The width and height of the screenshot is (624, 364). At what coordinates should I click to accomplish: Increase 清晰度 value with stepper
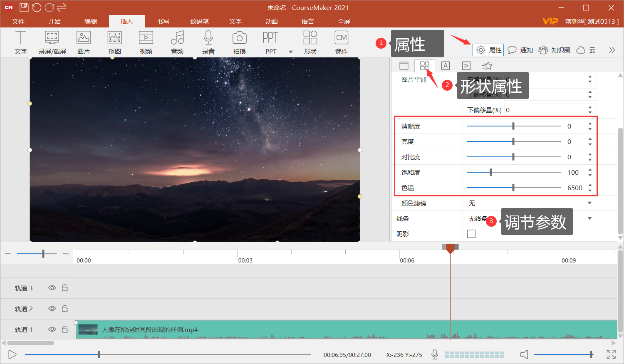tap(590, 124)
